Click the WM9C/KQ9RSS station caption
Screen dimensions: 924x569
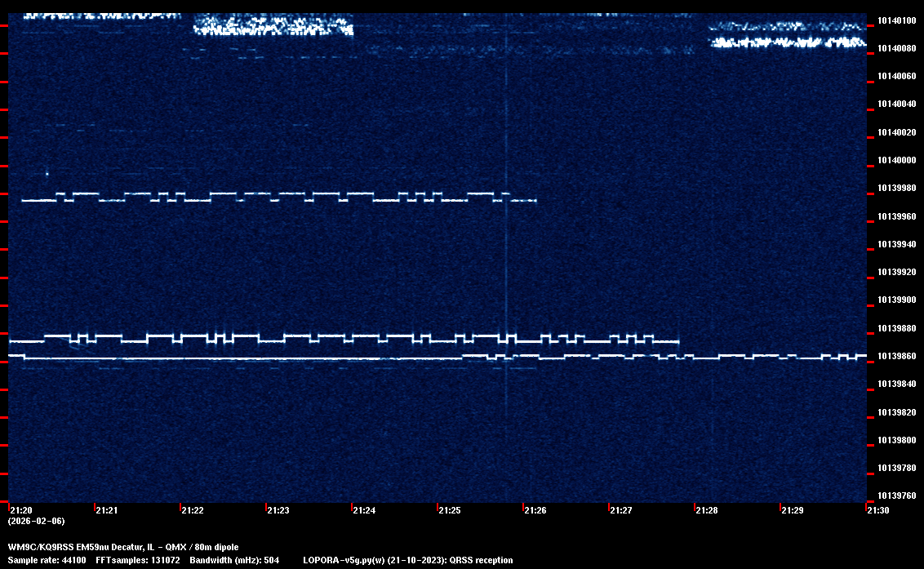(123, 546)
